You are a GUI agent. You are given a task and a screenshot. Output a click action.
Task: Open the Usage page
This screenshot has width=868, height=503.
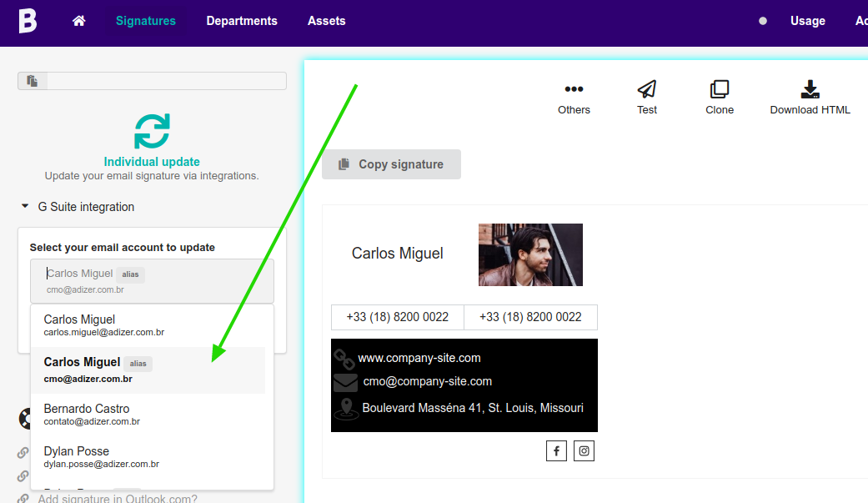(x=806, y=20)
